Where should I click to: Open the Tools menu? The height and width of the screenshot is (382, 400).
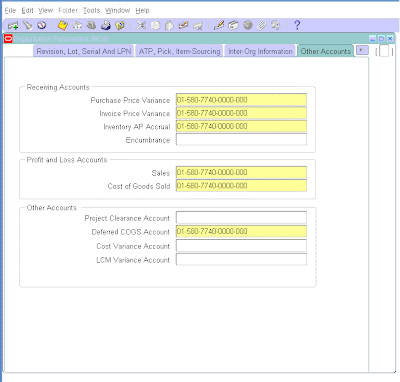[91, 11]
